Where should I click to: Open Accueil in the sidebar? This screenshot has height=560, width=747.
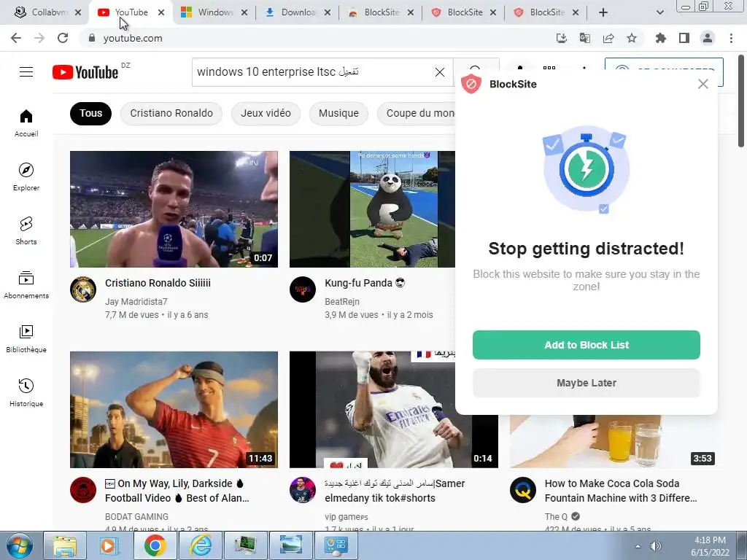coord(26,123)
